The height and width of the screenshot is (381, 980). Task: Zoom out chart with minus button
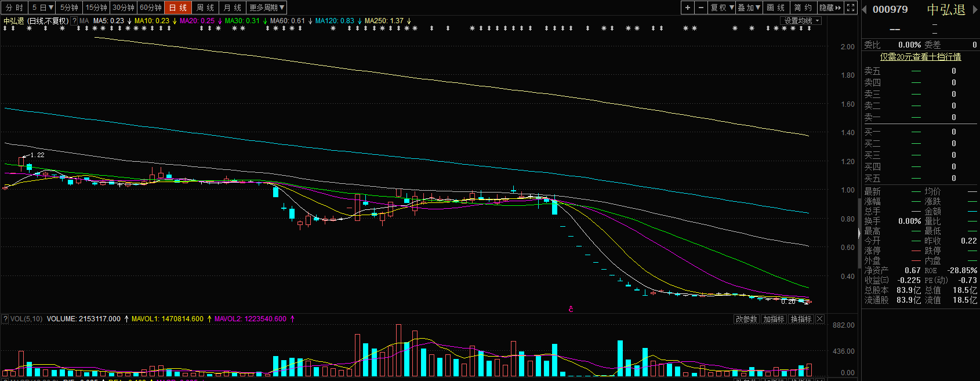701,8
